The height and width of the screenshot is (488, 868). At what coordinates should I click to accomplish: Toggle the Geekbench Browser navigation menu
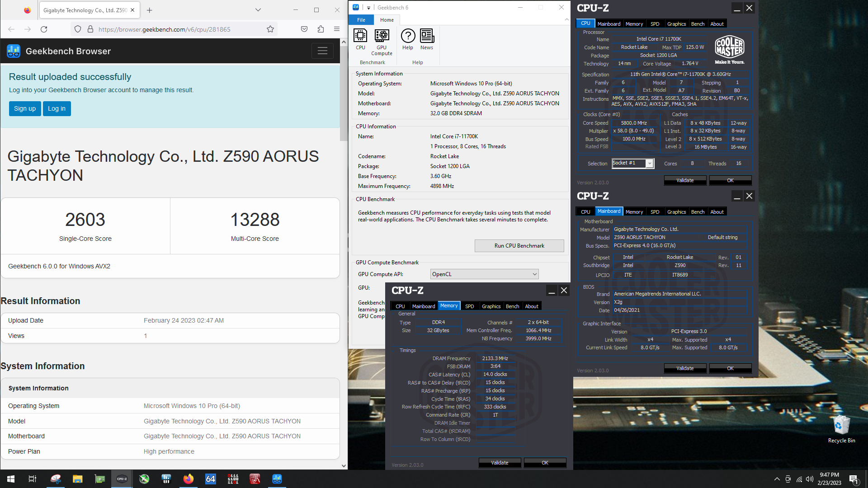coord(322,51)
